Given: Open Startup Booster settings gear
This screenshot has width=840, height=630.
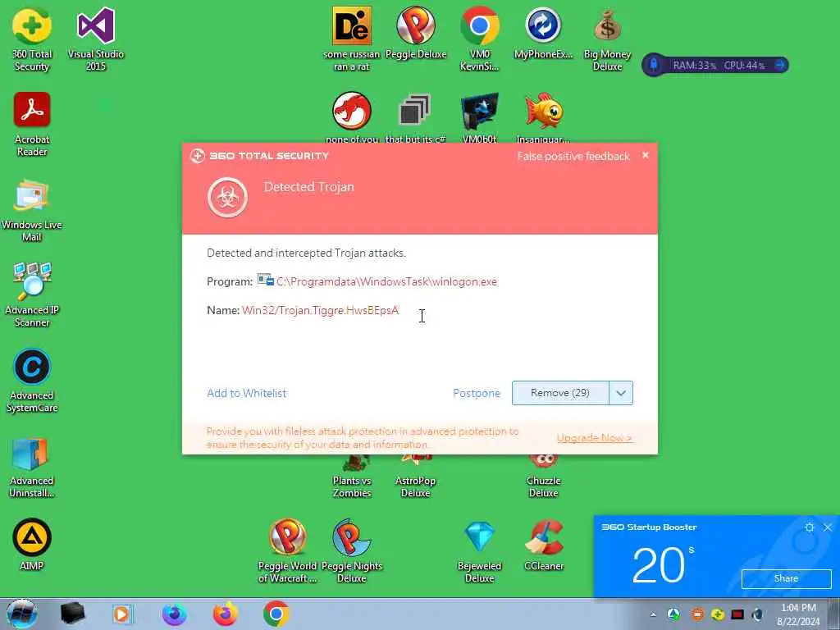Looking at the screenshot, I should click(x=809, y=527).
